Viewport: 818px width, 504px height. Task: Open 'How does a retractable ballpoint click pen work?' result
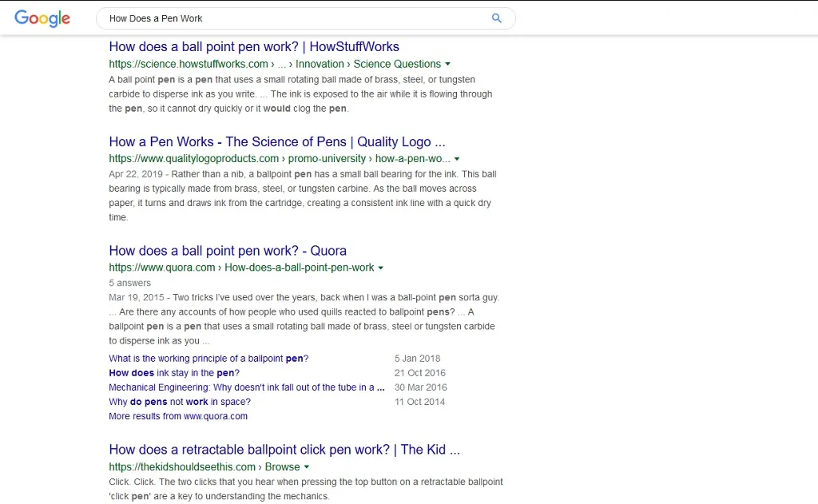click(284, 450)
